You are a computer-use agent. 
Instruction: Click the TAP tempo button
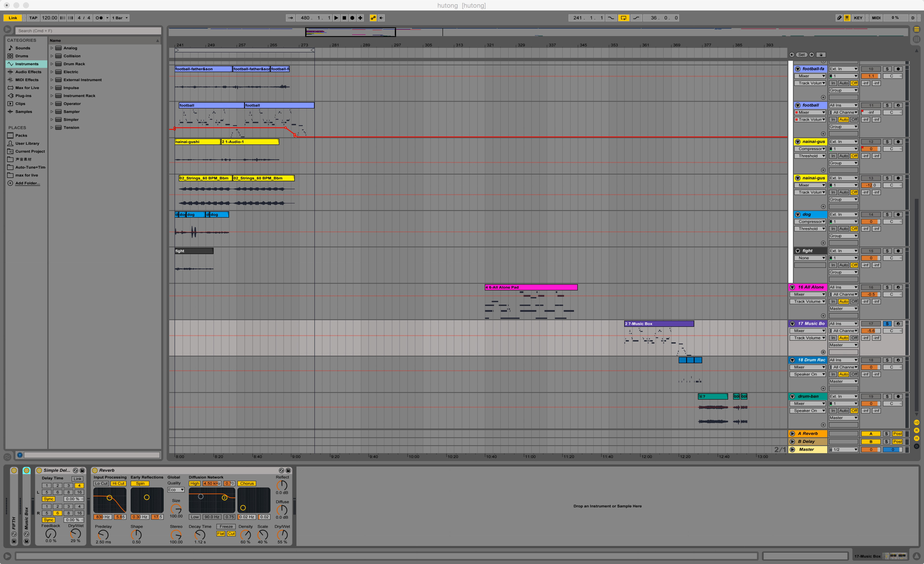[33, 18]
